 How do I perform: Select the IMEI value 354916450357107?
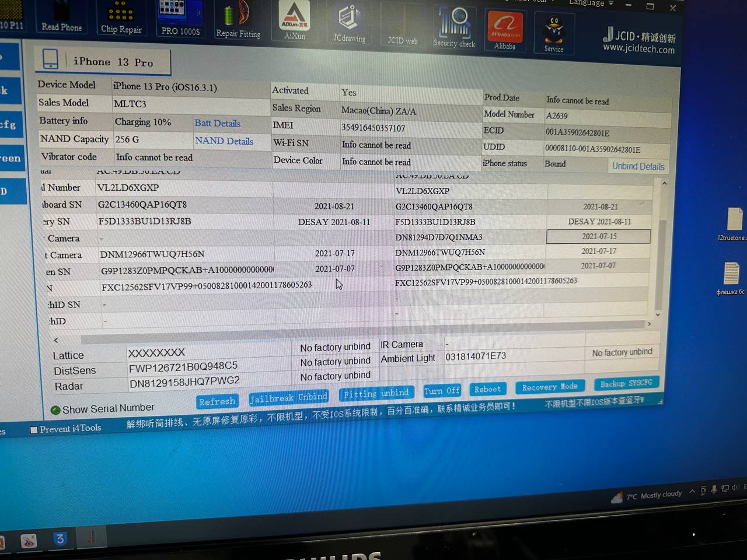point(373,128)
